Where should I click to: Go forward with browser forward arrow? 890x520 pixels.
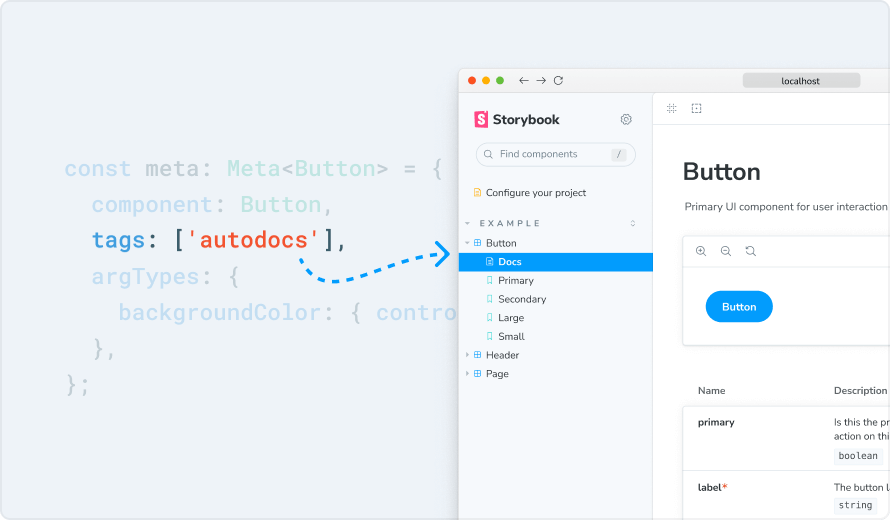[x=541, y=81]
